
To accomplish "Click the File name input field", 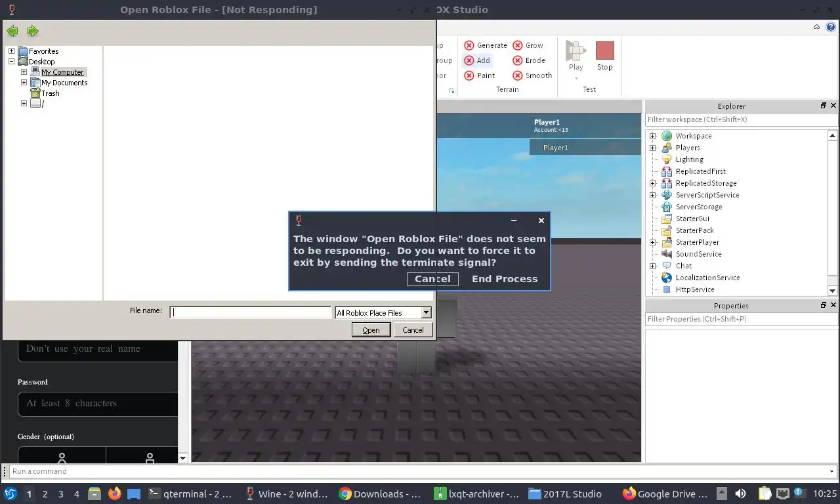I will tap(250, 312).
